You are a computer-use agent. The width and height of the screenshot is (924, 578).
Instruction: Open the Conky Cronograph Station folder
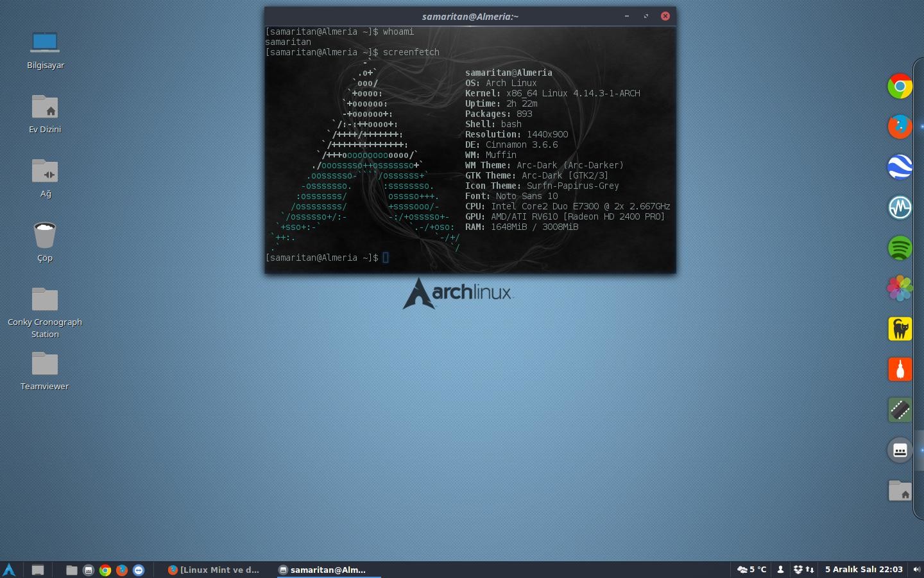click(45, 313)
